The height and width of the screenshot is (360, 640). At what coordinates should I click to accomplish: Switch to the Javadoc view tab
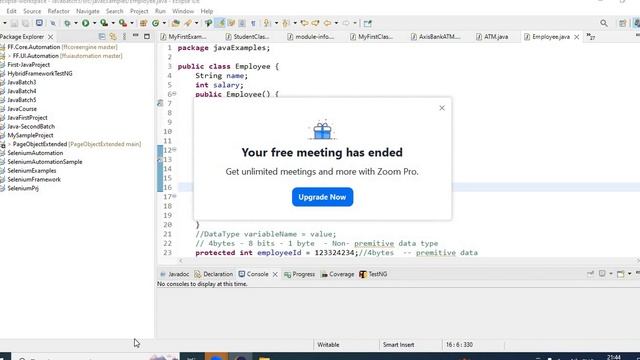174,274
